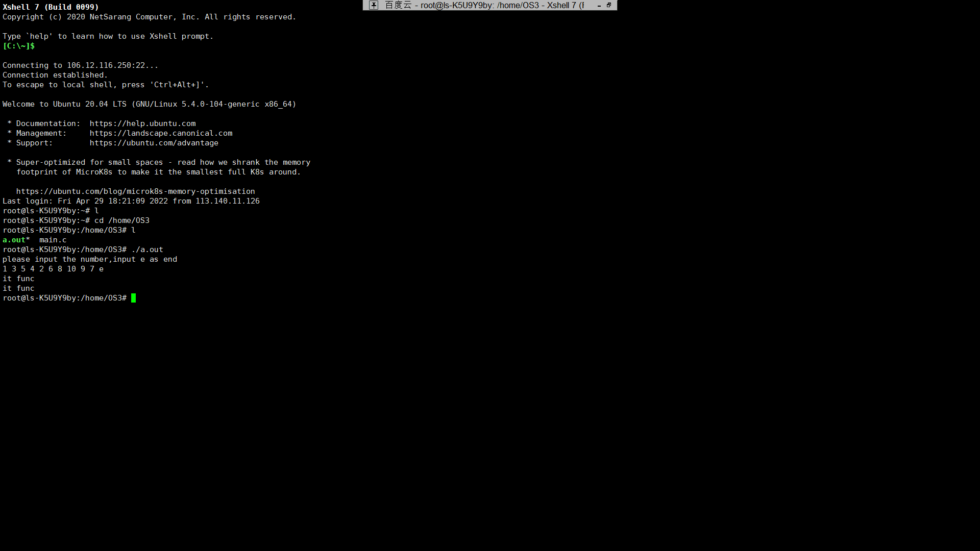This screenshot has height=551, width=980.
Task: Click the ./a.out command text
Action: point(147,249)
